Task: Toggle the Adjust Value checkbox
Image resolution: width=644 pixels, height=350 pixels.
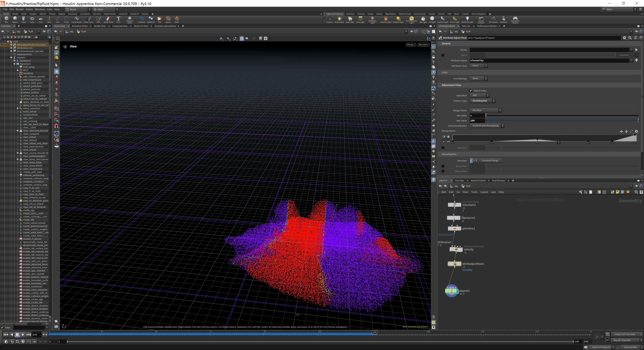Action: click(x=471, y=91)
